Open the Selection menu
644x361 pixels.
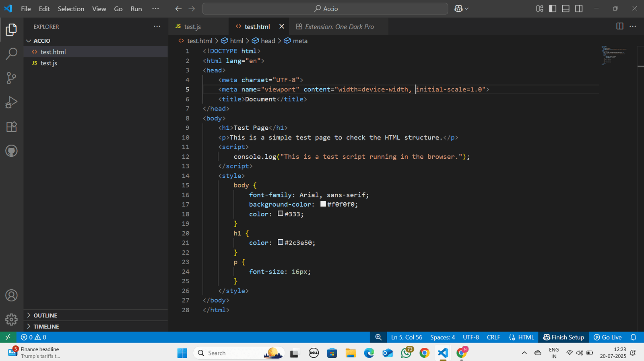coord(71,9)
